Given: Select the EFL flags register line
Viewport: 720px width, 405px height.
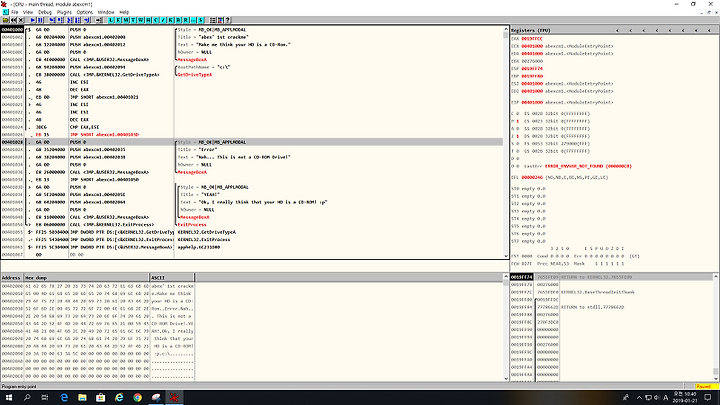Looking at the screenshot, I should pyautogui.click(x=560, y=177).
